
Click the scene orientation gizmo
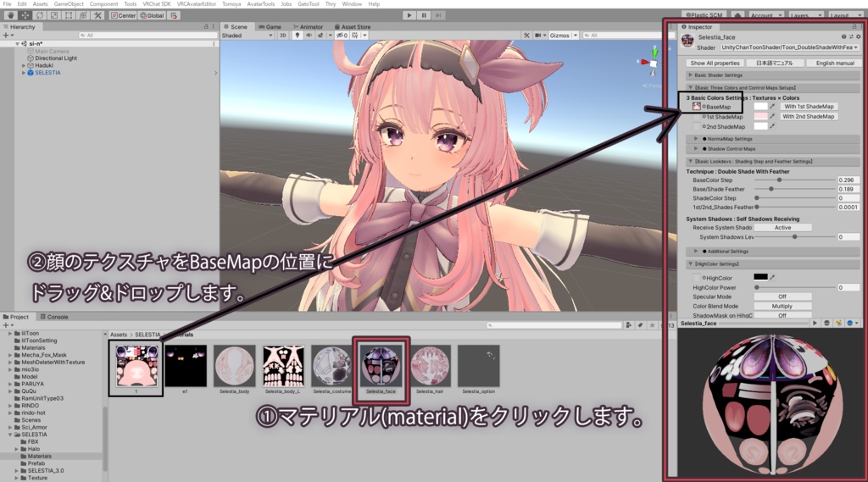[653, 63]
